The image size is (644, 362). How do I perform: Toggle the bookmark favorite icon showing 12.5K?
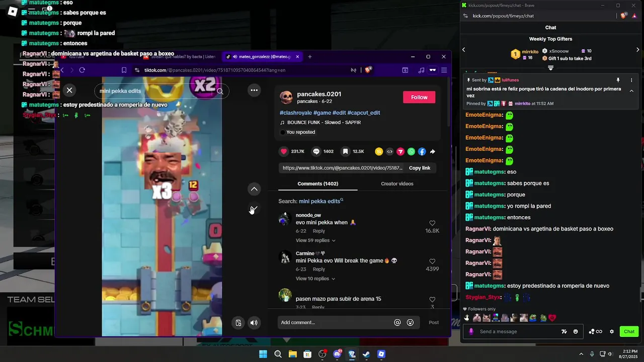click(346, 151)
